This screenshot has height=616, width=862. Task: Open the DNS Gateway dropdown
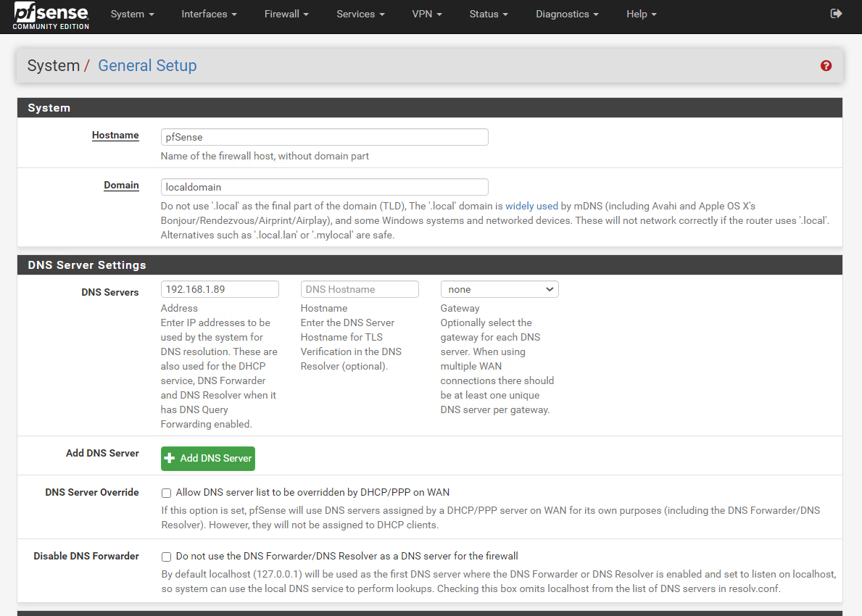coord(500,289)
